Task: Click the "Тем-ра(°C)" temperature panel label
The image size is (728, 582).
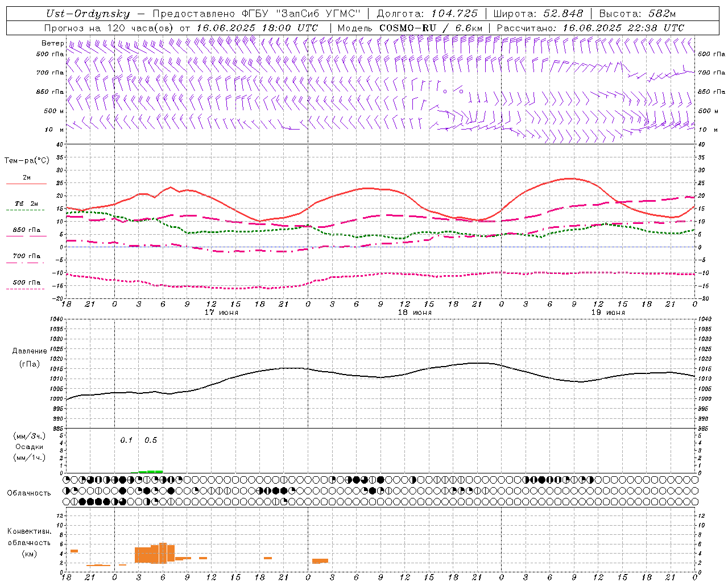Action: [27, 161]
